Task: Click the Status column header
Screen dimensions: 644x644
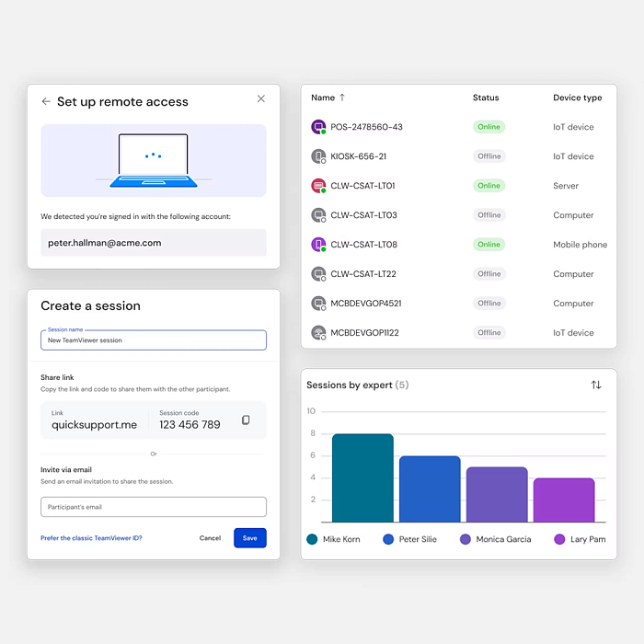Action: 486,98
